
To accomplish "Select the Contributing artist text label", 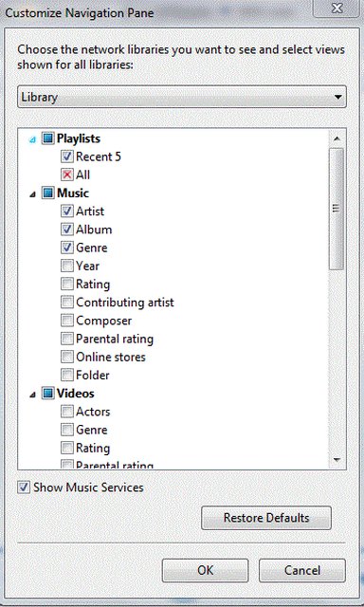I will tap(125, 303).
